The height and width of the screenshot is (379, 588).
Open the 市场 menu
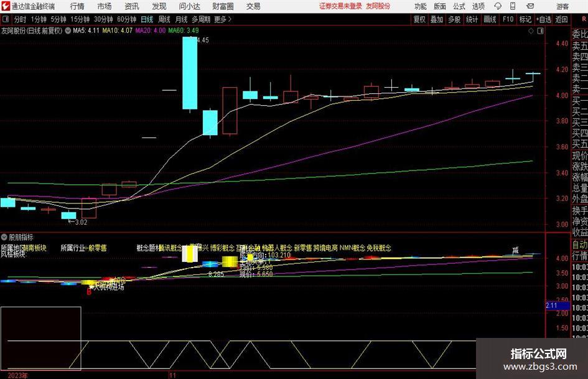105,6
